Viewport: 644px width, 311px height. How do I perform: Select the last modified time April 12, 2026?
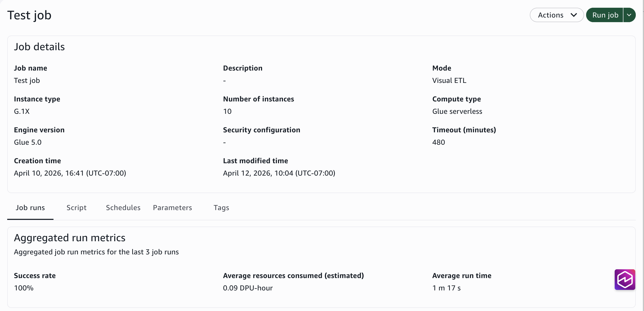click(x=279, y=173)
